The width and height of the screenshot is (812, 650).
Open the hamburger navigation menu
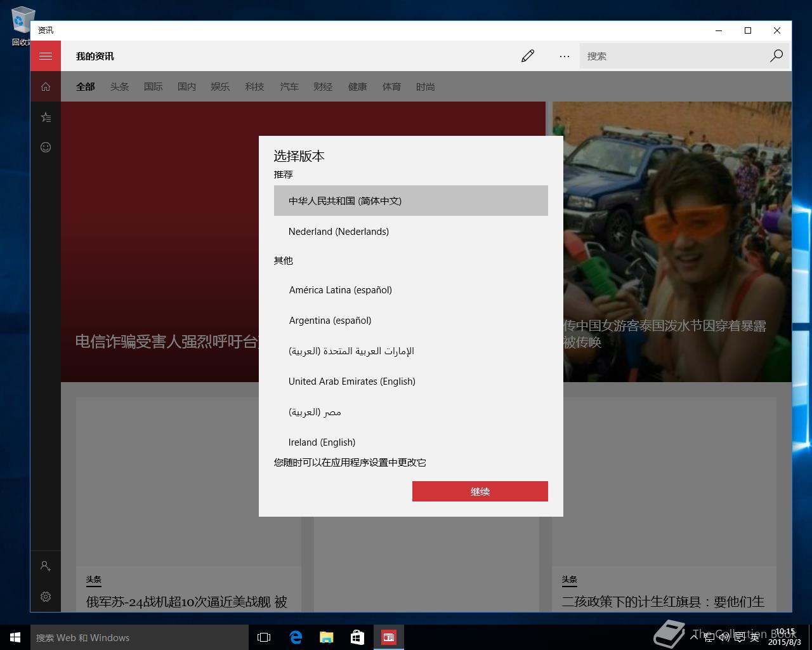pos(46,56)
